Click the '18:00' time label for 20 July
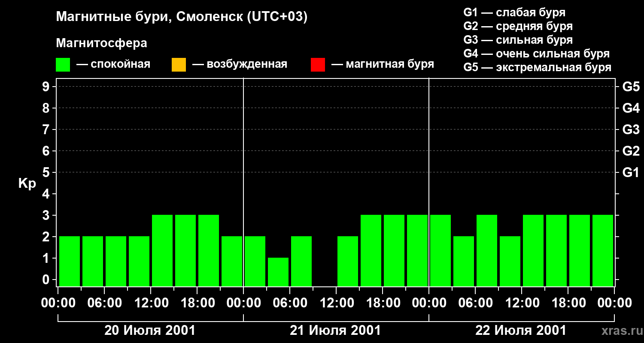644x343 pixels. [197, 303]
